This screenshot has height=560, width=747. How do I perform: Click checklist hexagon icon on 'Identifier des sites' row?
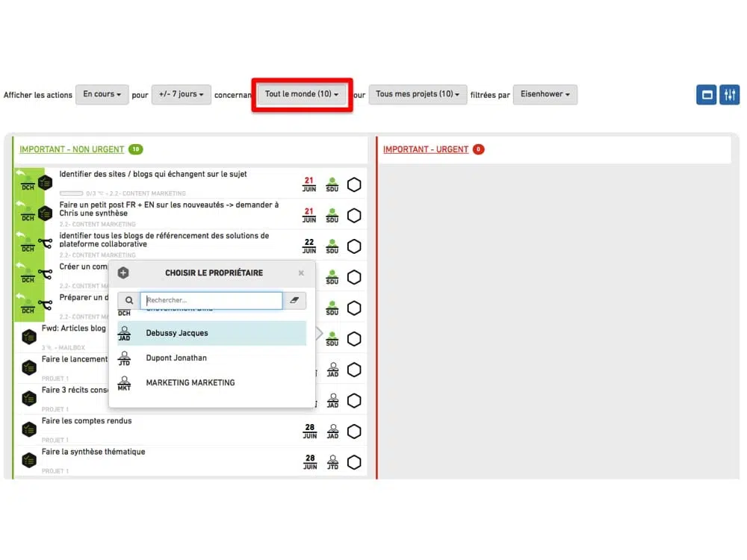pos(46,182)
